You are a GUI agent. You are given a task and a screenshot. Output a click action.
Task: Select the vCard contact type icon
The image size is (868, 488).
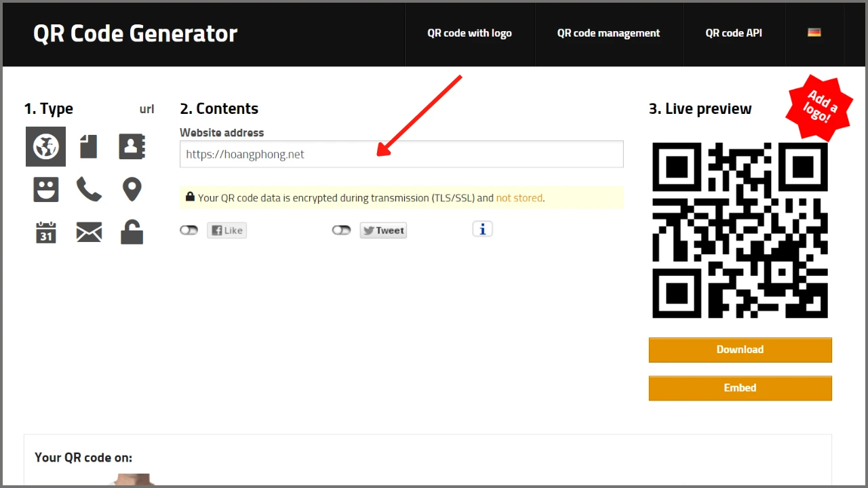132,146
